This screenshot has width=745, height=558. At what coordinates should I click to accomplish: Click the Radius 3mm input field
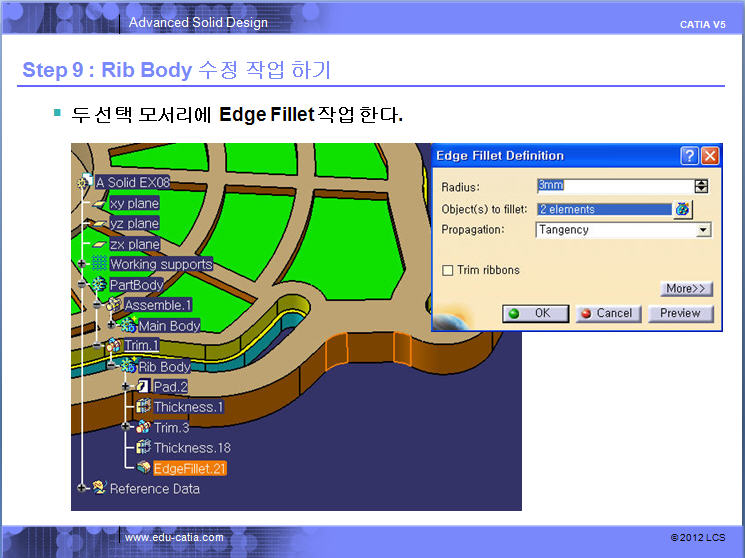[x=614, y=186]
